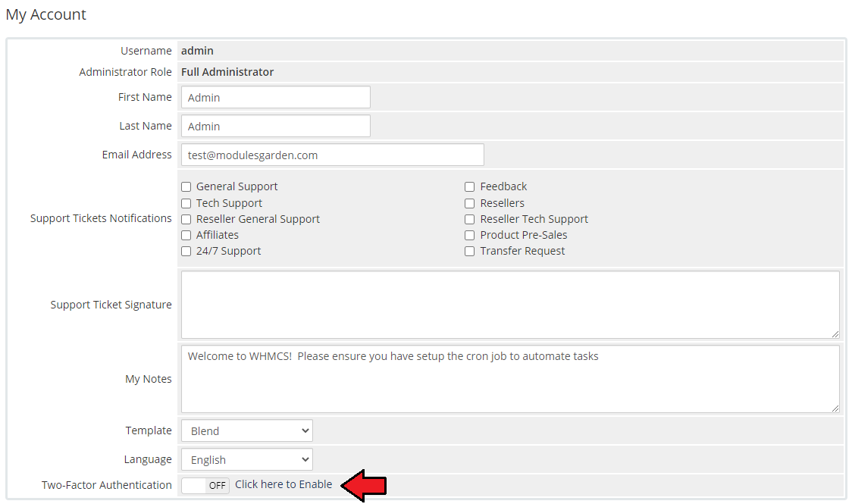Click the 'Last Name' label
The image size is (852, 504).
146,126
